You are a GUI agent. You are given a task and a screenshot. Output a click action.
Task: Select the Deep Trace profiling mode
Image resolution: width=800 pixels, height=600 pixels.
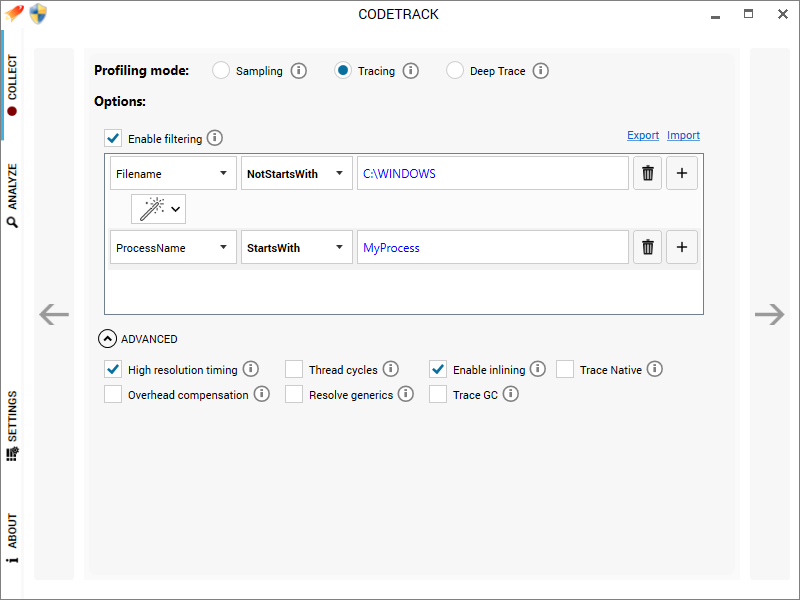pos(455,70)
